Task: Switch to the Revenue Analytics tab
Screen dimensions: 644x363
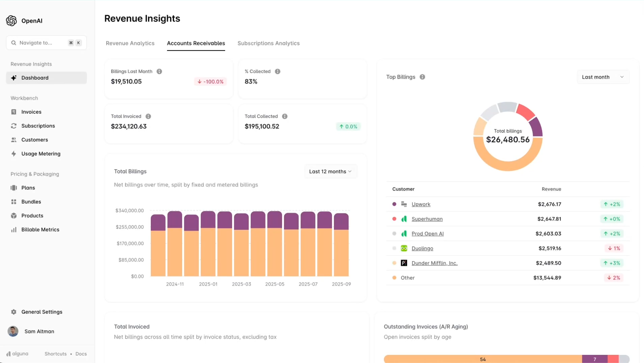Action: click(130, 43)
